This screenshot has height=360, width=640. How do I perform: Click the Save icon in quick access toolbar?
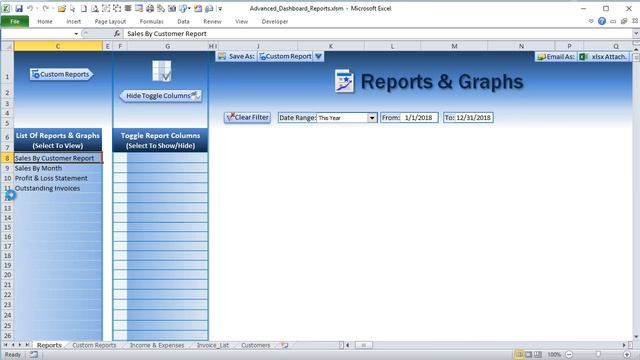(x=19, y=8)
